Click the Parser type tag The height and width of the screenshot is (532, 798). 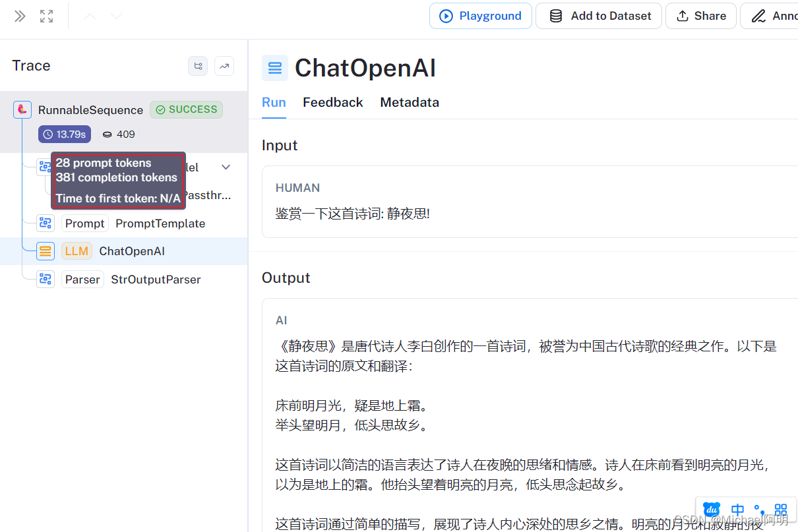(x=82, y=280)
